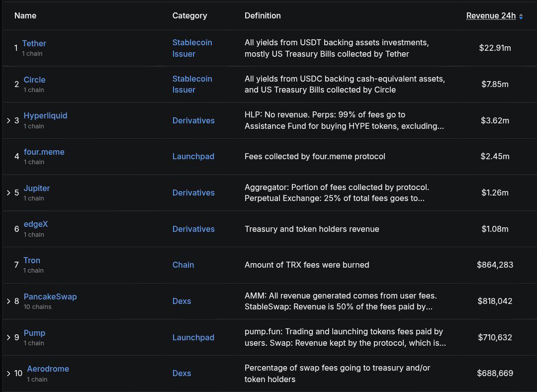Expand the Pump row chevron
The image size is (537, 392).
(8, 337)
